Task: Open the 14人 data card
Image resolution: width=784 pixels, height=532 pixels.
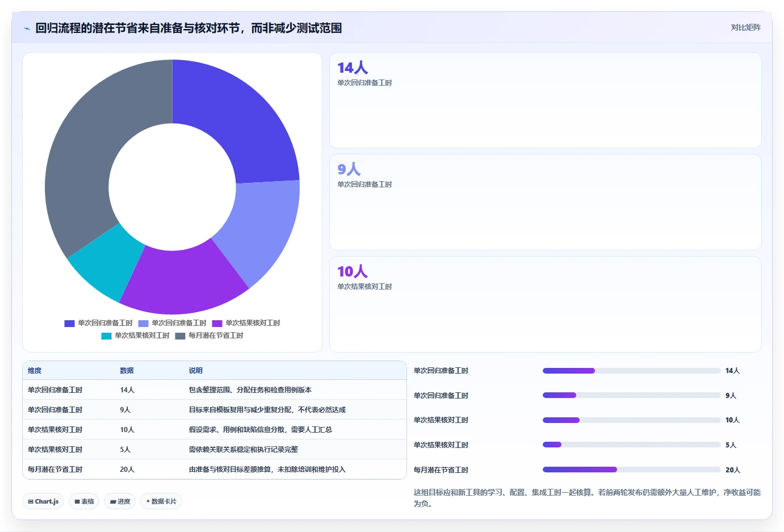Action: (545, 100)
